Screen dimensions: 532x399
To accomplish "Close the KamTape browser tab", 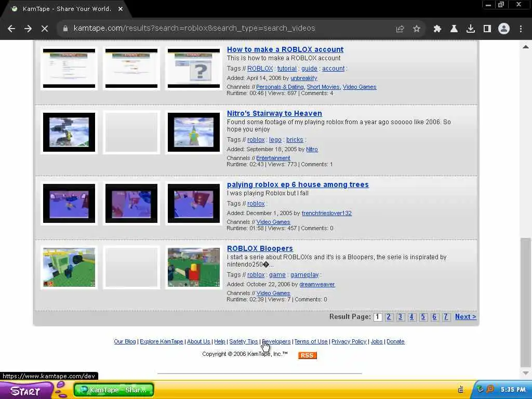I will tap(121, 9).
